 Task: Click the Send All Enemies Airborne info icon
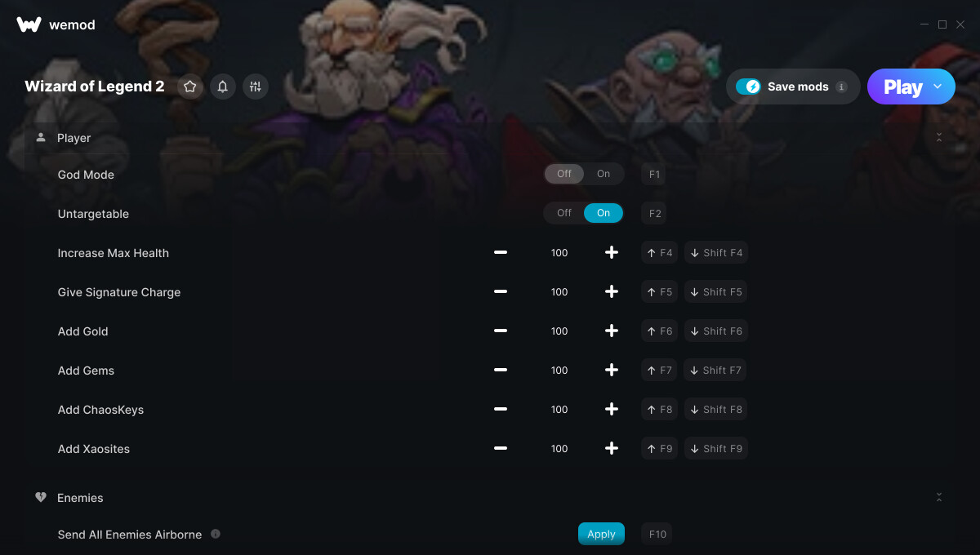coord(216,534)
